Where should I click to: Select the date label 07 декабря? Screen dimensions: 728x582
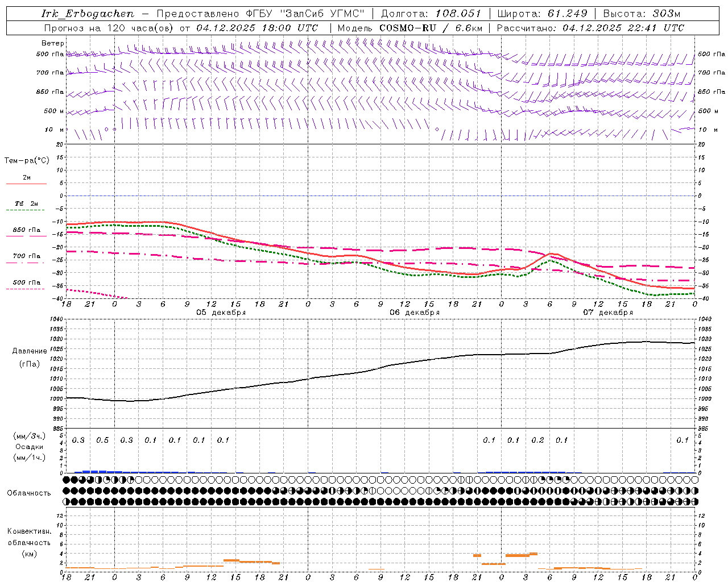point(608,313)
